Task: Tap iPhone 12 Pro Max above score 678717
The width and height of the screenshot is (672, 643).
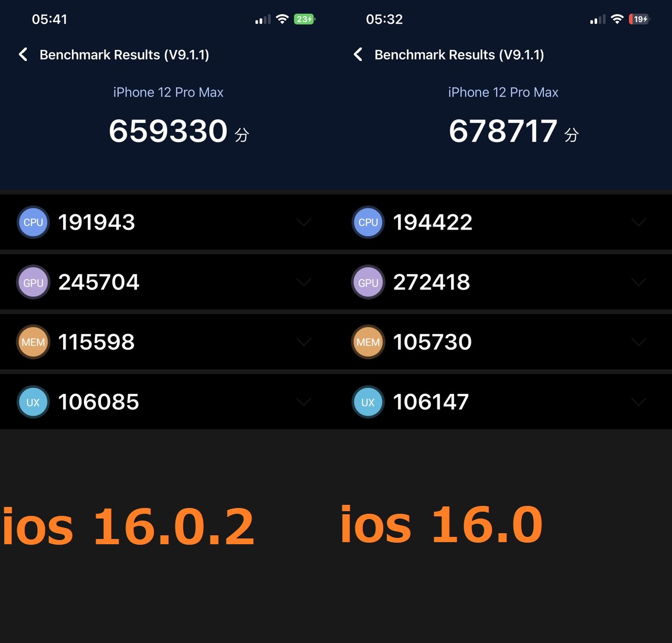Action: click(503, 92)
